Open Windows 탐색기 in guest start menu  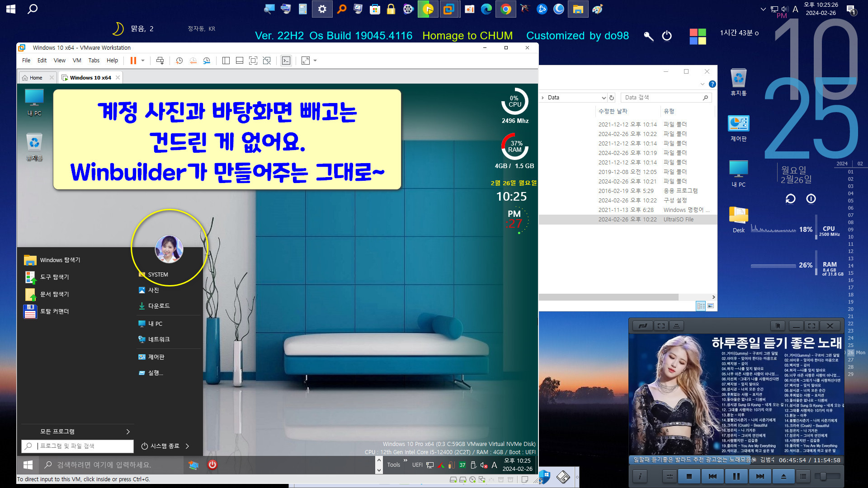point(52,260)
